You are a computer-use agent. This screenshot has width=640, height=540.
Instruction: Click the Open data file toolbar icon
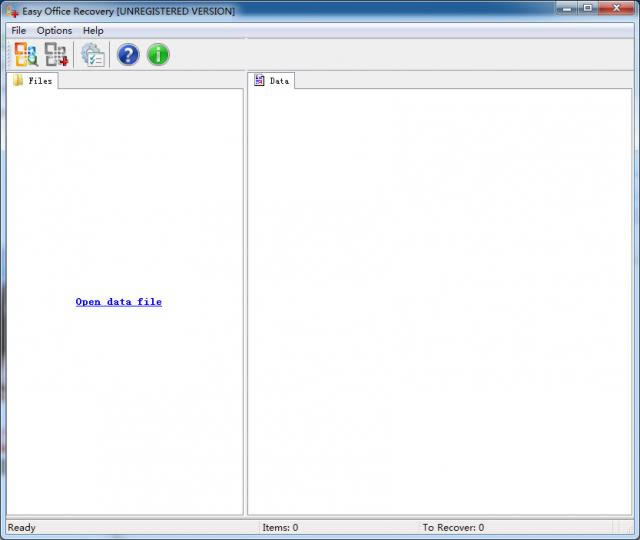[x=26, y=55]
